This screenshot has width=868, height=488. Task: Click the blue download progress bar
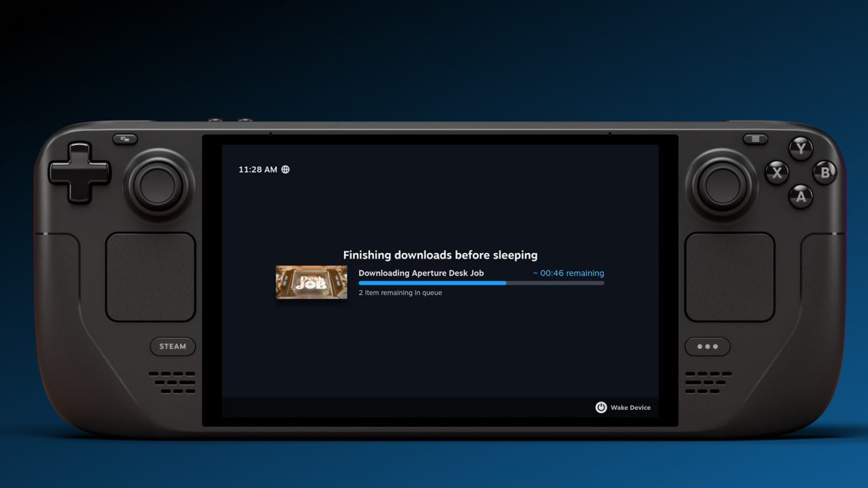(x=481, y=283)
